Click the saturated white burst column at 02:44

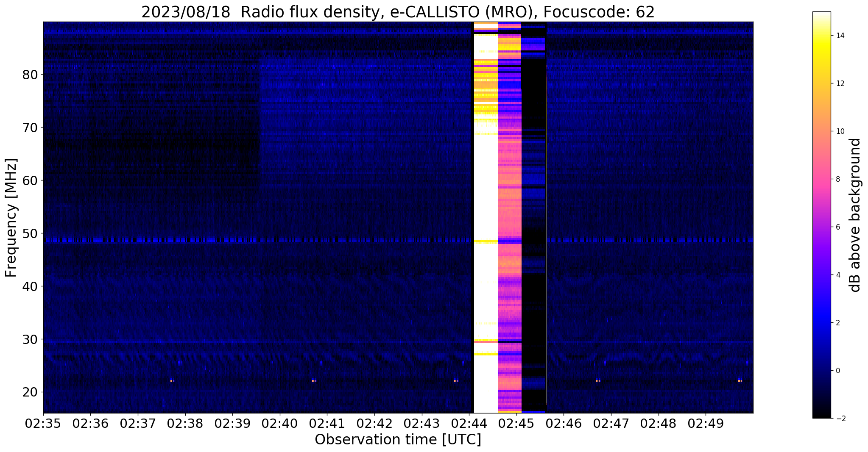click(486, 217)
